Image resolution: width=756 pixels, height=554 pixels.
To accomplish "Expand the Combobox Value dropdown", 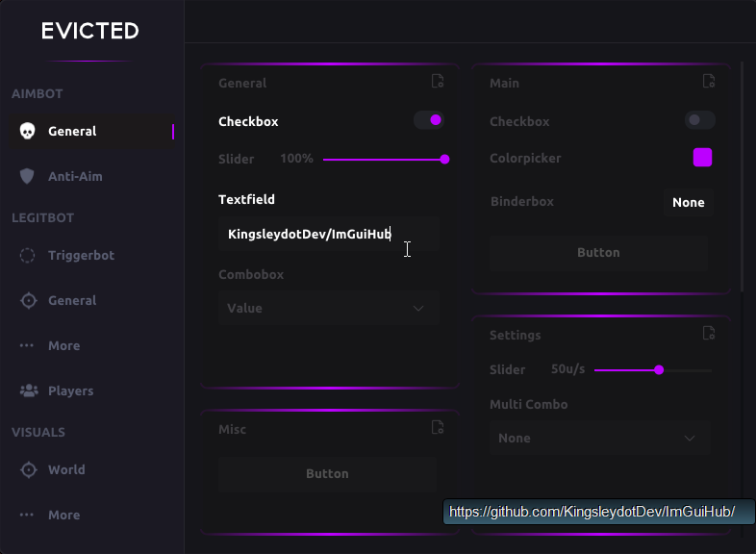I will (x=328, y=308).
